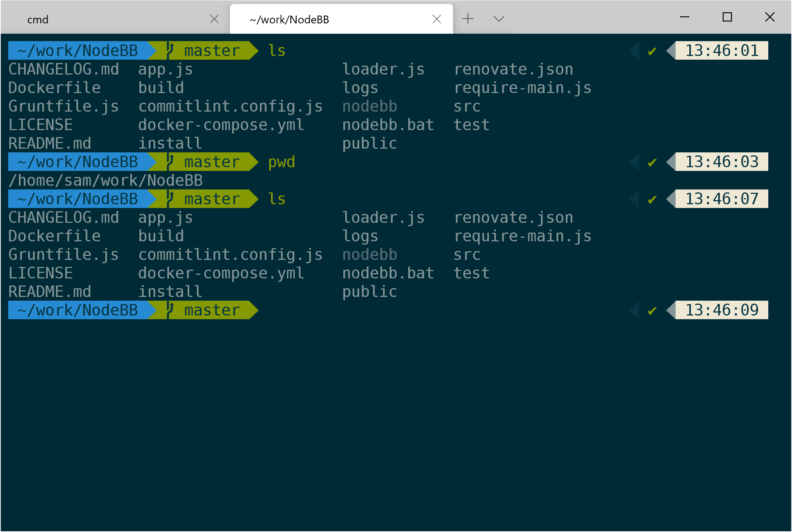
Task: Click the dark triangle before the first checkmark
Action: point(635,51)
